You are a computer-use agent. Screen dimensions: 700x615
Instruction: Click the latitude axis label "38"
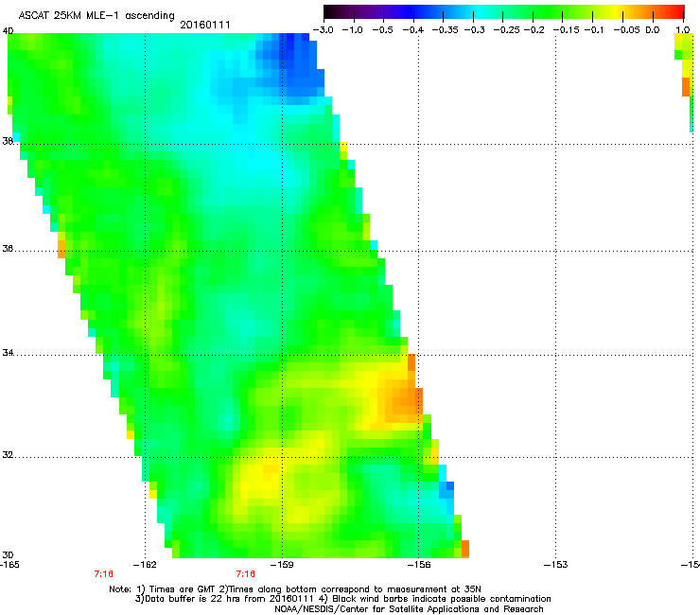point(8,141)
